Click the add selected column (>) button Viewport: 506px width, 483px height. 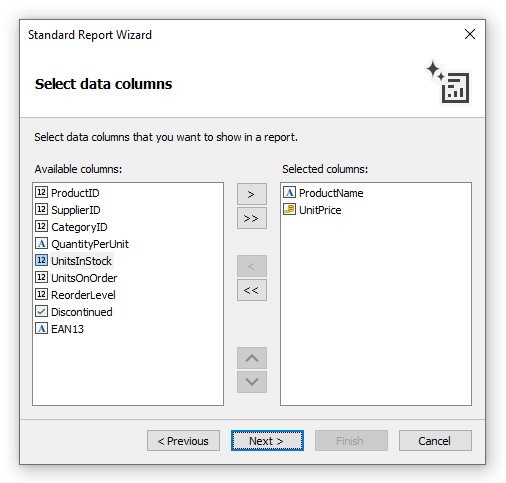(x=252, y=194)
